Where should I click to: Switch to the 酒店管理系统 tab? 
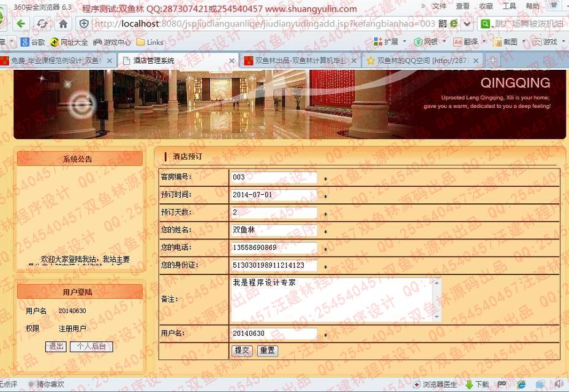(178, 61)
